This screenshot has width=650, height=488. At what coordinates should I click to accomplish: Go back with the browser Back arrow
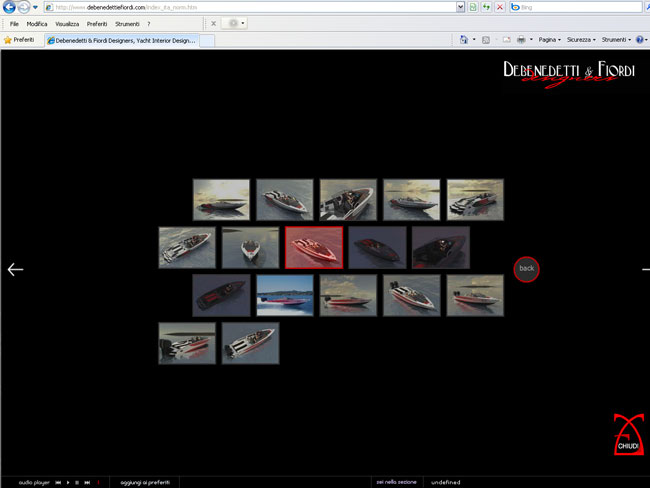pyautogui.click(x=9, y=7)
